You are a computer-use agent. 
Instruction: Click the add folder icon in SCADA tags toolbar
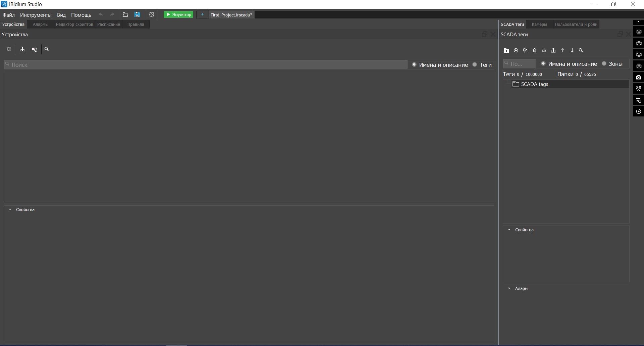(506, 51)
